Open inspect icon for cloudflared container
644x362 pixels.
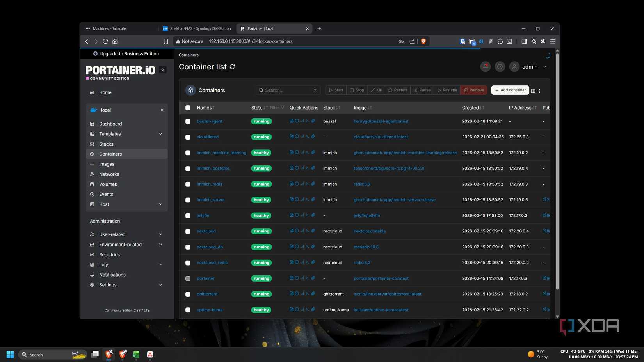pos(297,137)
